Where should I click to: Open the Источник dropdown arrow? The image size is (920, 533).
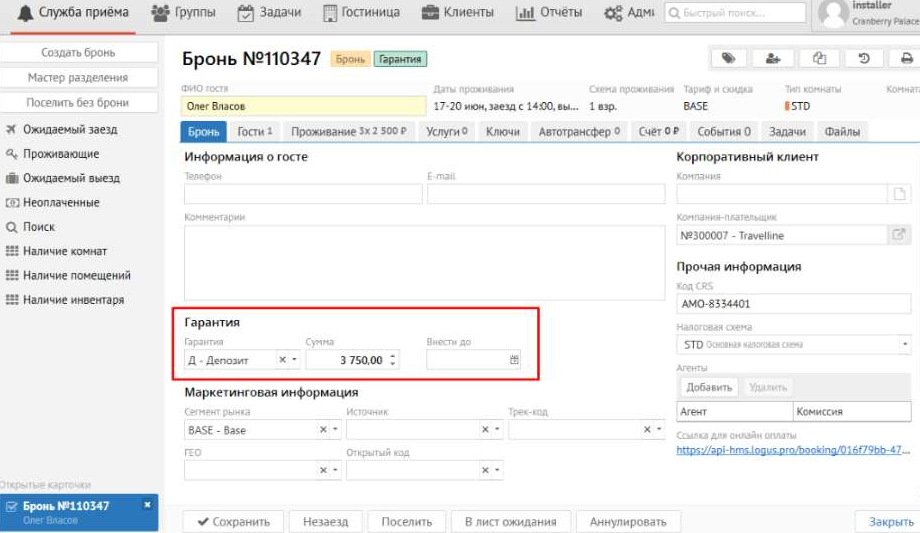[x=496, y=430]
